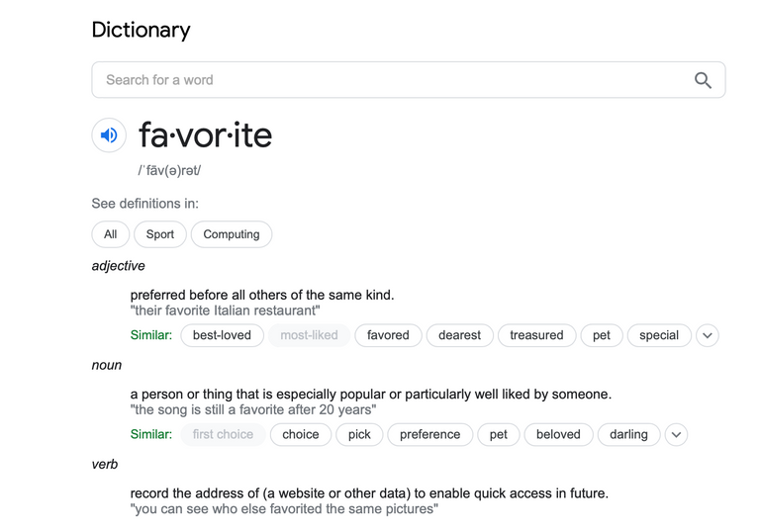Select the Sport definitions filter
The image size is (760, 532).
coord(160,234)
